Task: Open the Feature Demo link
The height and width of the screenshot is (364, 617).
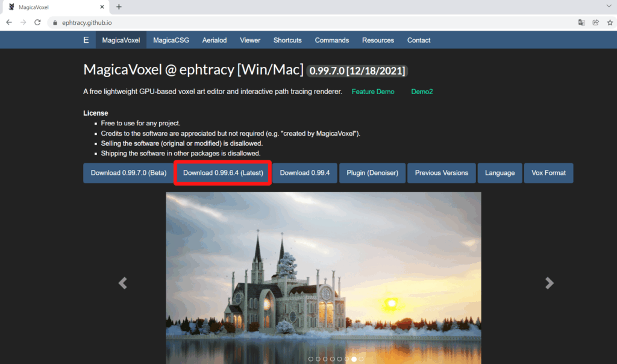Action: tap(373, 92)
